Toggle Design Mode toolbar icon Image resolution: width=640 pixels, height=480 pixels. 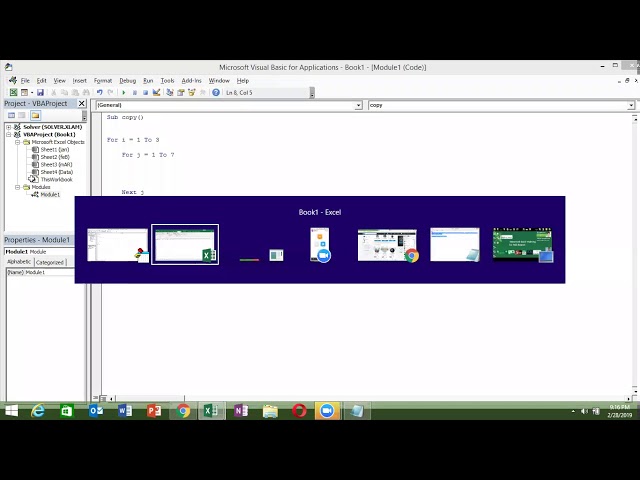[156, 93]
